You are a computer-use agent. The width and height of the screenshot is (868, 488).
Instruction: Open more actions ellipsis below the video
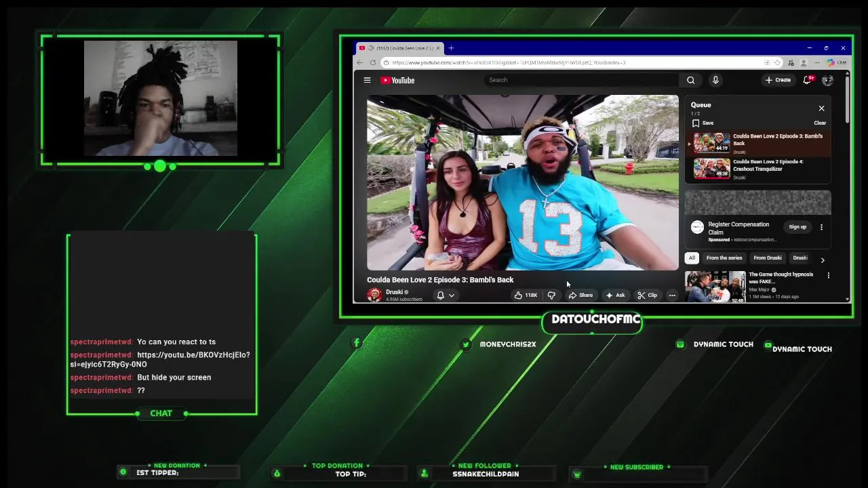click(672, 296)
